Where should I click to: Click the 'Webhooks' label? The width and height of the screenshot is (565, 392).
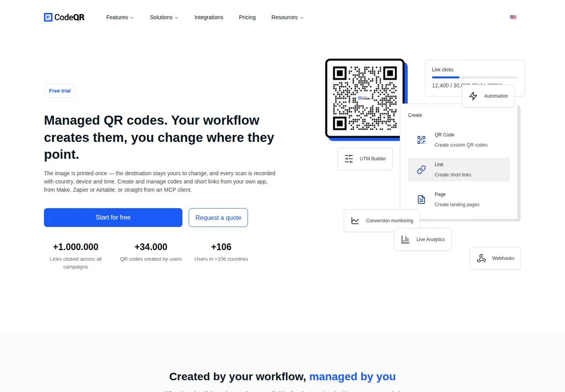tap(503, 258)
